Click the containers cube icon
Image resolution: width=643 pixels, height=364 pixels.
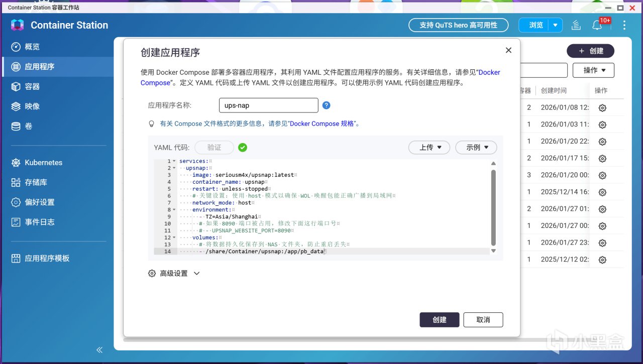click(x=16, y=86)
